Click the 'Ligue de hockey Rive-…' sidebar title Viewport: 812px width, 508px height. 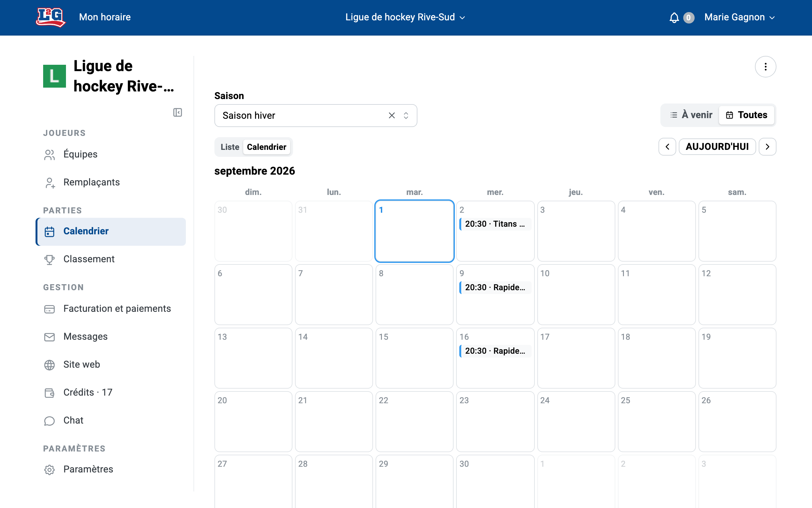pyautogui.click(x=124, y=76)
